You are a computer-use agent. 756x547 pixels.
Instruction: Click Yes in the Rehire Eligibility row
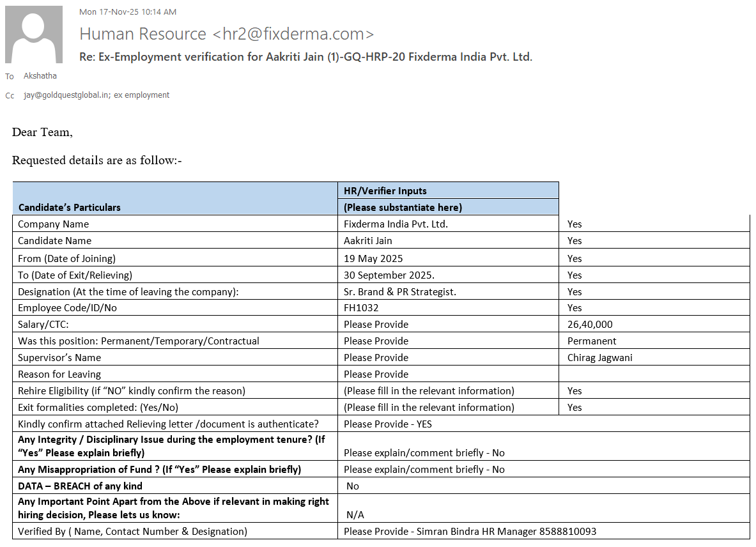(x=575, y=391)
